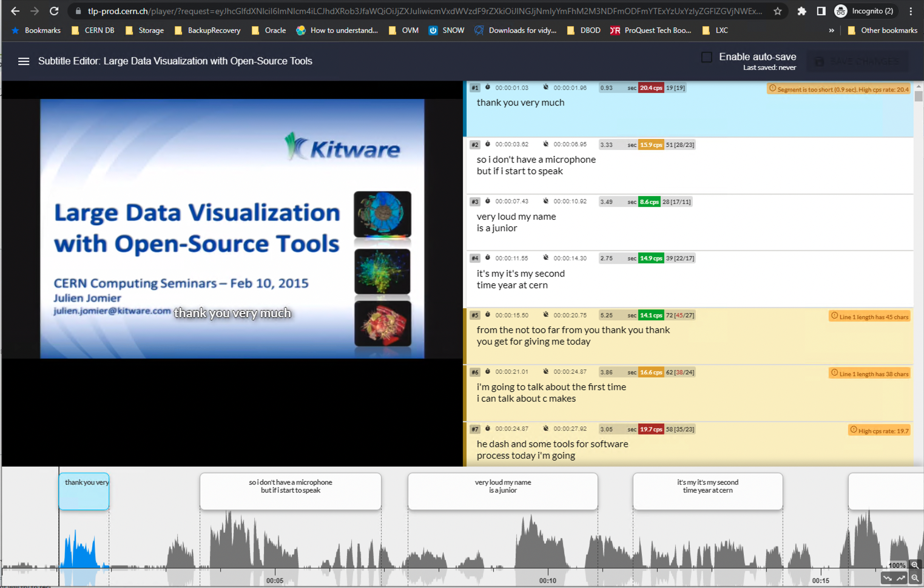Click the 100% zoom level indicator
Viewport: 924px width, 588px height.
click(x=897, y=565)
